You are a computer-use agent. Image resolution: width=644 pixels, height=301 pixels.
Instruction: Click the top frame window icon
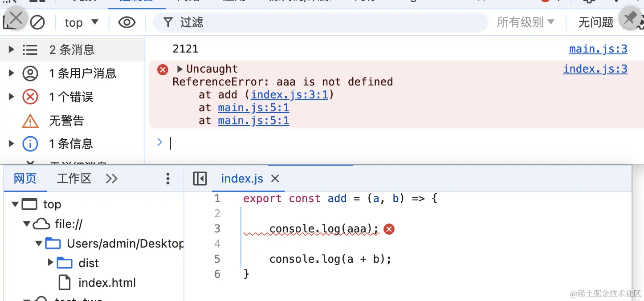coord(30,204)
